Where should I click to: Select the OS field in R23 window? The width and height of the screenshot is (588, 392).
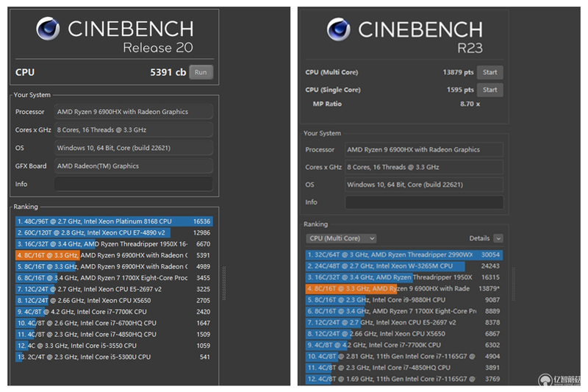pos(424,185)
